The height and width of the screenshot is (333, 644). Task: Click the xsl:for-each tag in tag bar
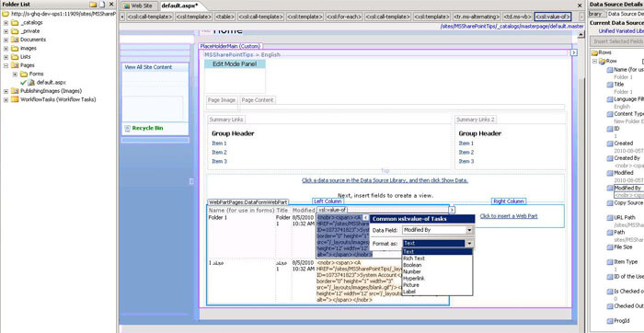click(344, 17)
